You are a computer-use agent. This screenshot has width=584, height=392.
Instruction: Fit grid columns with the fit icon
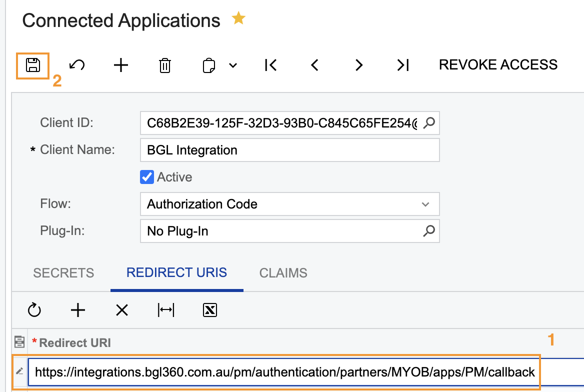165,310
